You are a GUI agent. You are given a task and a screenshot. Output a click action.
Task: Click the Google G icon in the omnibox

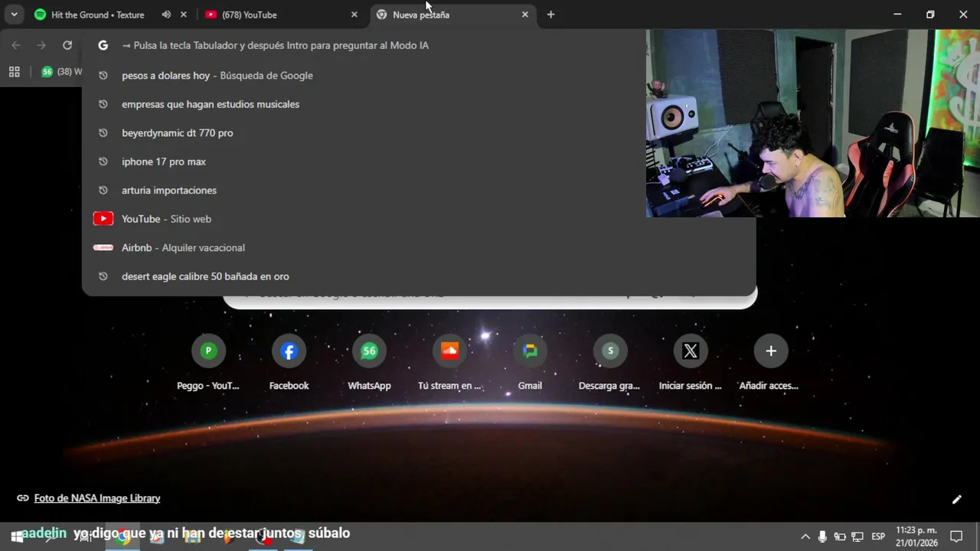(103, 45)
